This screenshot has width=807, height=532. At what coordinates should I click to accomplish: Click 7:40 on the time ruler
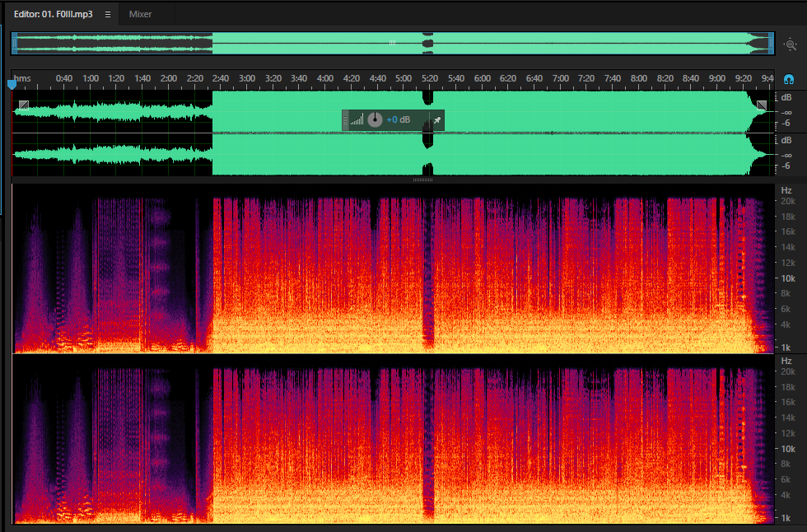click(613, 78)
